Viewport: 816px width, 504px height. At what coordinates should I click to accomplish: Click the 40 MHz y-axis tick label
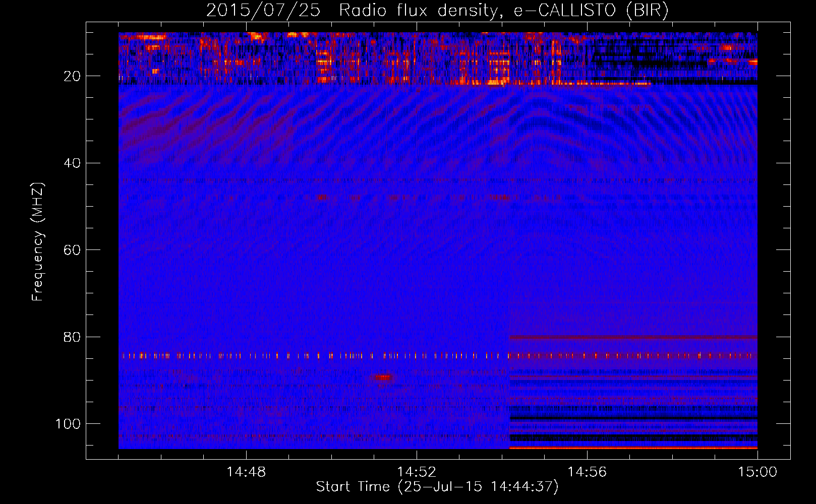pos(72,163)
